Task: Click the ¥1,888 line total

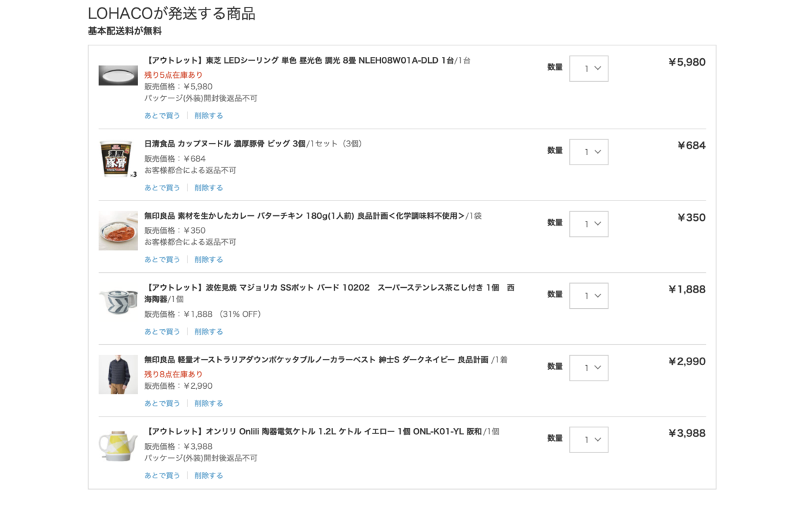Action: (x=687, y=290)
